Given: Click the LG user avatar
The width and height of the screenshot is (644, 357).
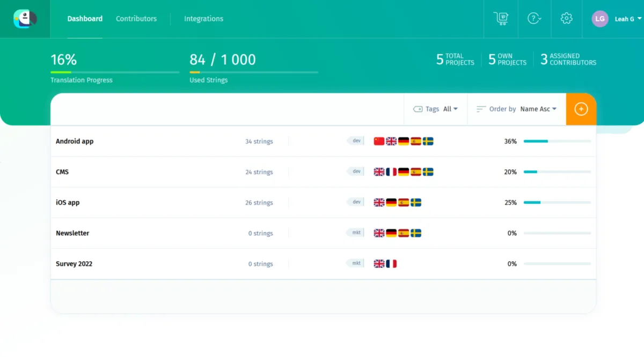Looking at the screenshot, I should pyautogui.click(x=600, y=19).
